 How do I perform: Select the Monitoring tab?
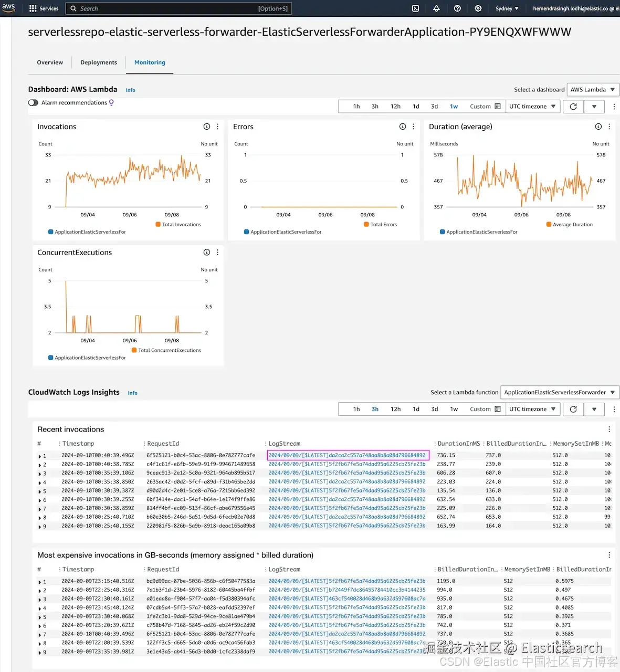150,62
